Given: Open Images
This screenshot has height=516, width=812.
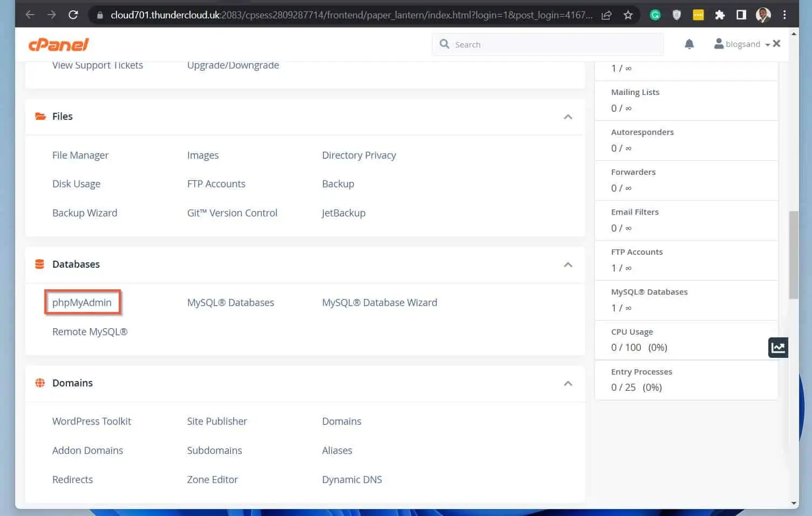Looking at the screenshot, I should 203,155.
